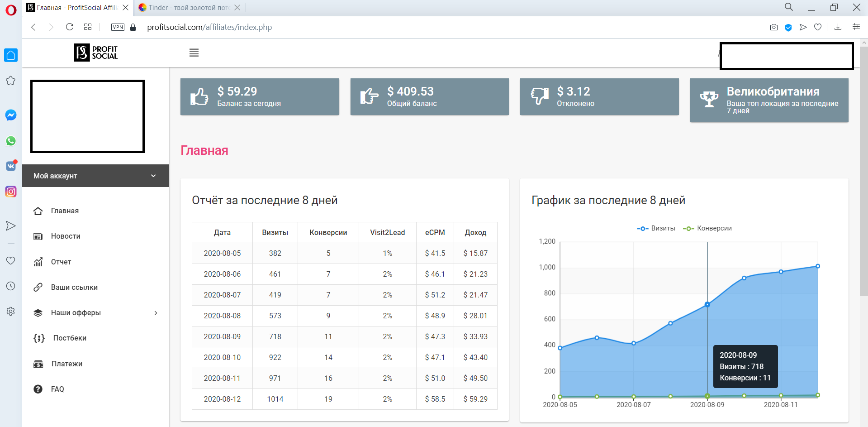Viewport: 868px width, 427px height.
Task: Click the ProfitSocial logo
Action: coord(96,53)
